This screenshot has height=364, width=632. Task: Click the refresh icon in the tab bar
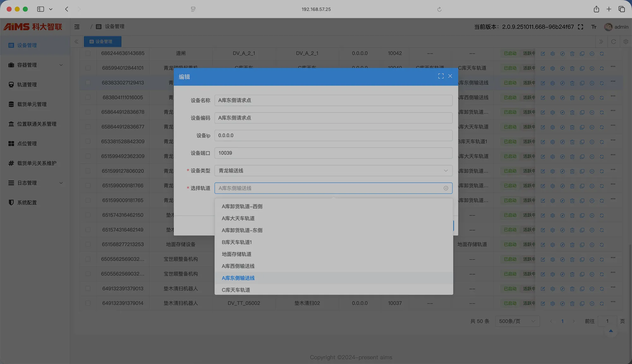[613, 42]
